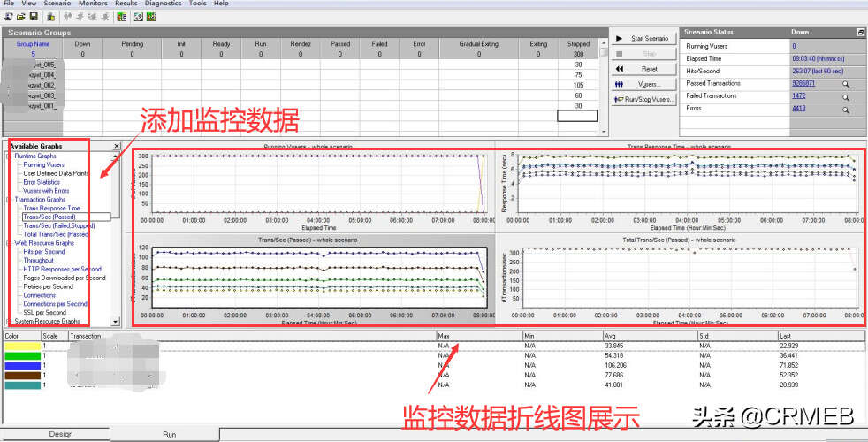Click the yellow legend color swatch

tap(23, 346)
